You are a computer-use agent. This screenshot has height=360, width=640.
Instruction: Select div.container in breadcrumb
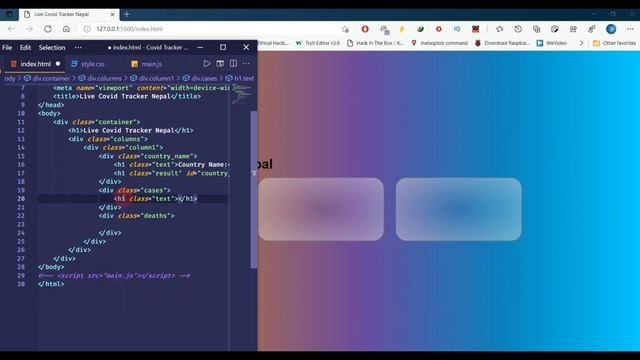click(x=47, y=78)
